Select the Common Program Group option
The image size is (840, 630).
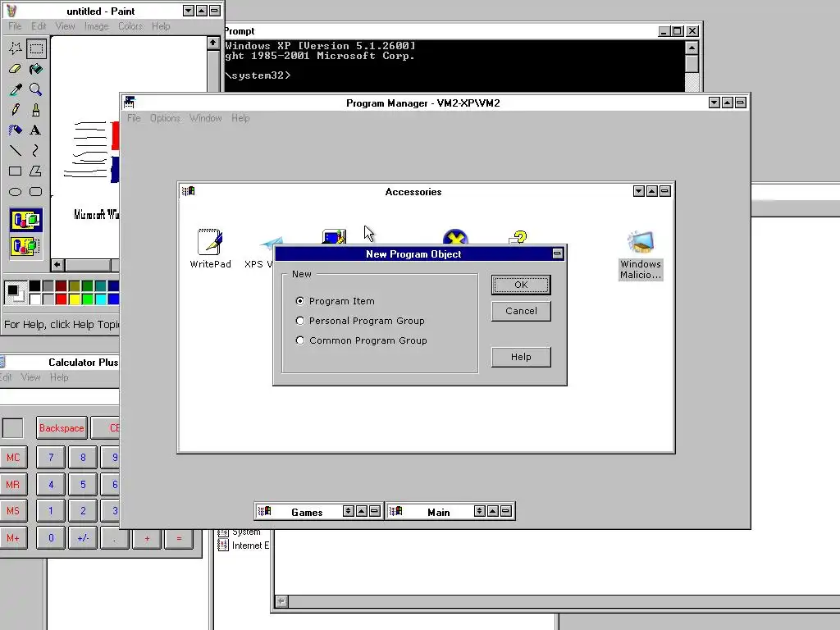[x=300, y=340]
